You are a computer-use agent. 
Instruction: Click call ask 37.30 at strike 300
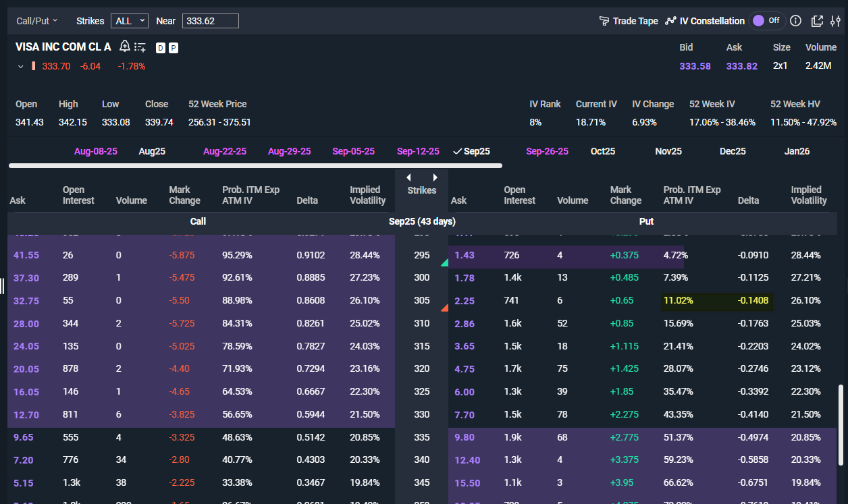point(26,278)
